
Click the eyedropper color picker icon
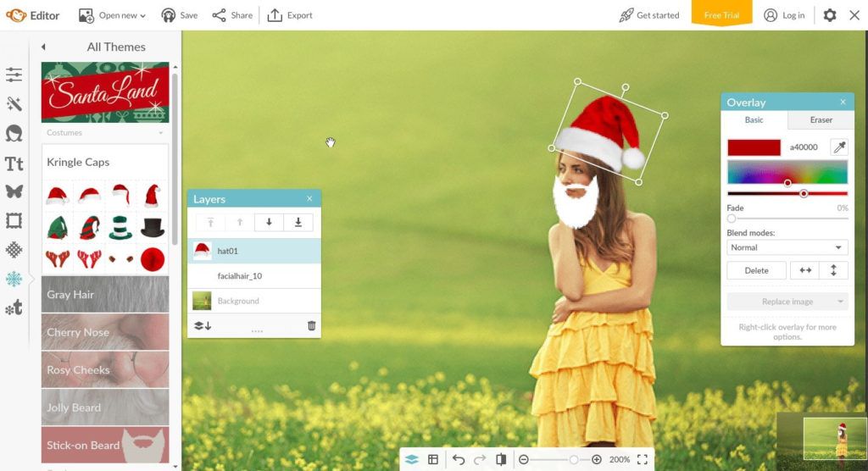point(839,147)
